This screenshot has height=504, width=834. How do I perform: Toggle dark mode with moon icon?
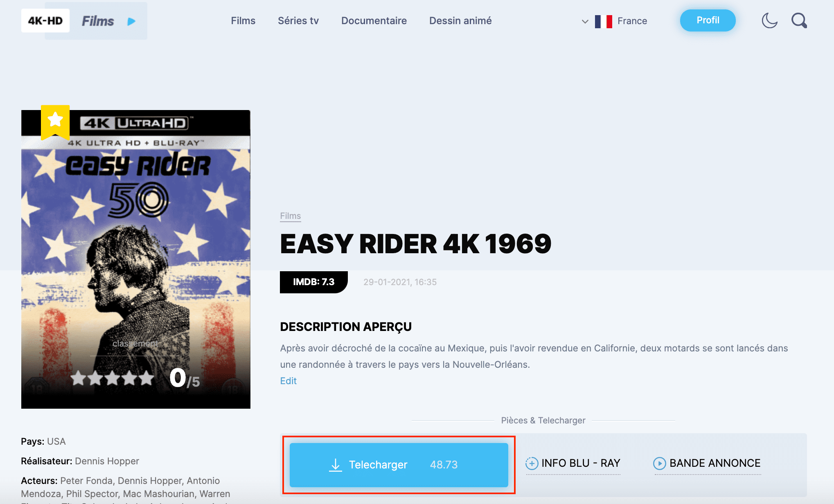[769, 20]
